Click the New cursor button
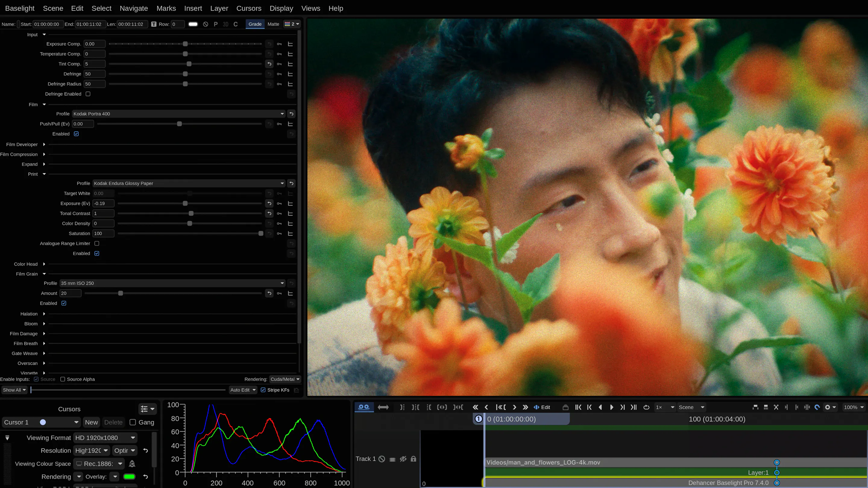The width and height of the screenshot is (868, 488). tap(91, 422)
